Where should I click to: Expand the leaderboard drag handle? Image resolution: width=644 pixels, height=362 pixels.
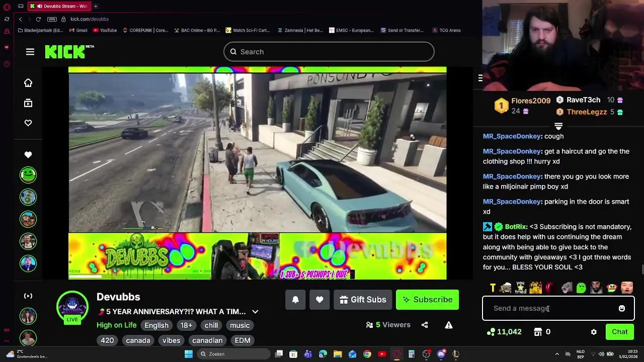(x=558, y=126)
